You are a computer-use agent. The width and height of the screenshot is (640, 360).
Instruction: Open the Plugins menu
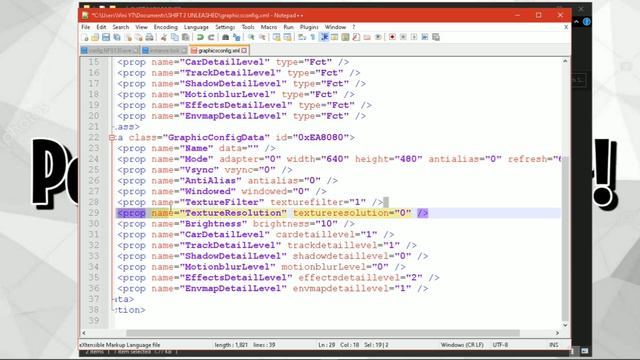[x=309, y=27]
